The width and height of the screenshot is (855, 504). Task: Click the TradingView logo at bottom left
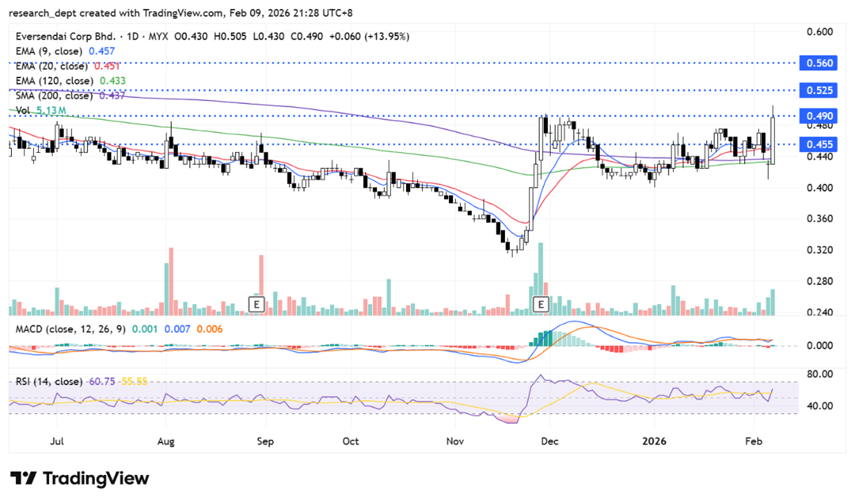pos(80,478)
